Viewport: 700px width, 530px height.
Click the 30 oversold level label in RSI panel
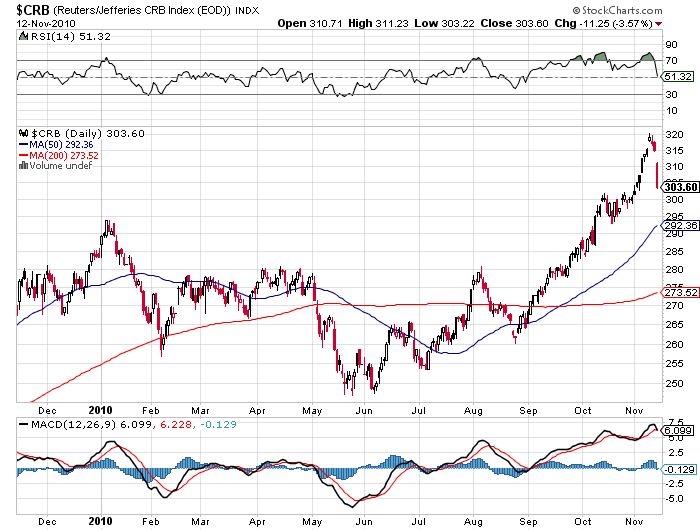[671, 94]
